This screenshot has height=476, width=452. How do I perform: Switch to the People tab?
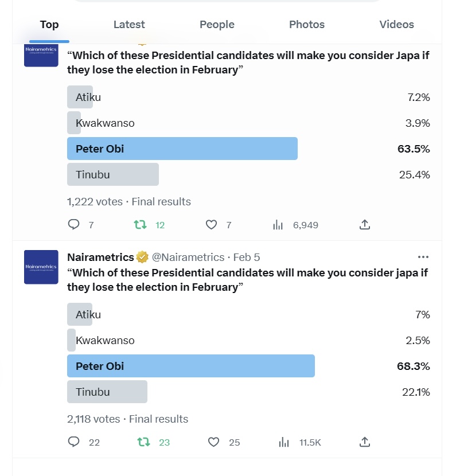tap(217, 24)
